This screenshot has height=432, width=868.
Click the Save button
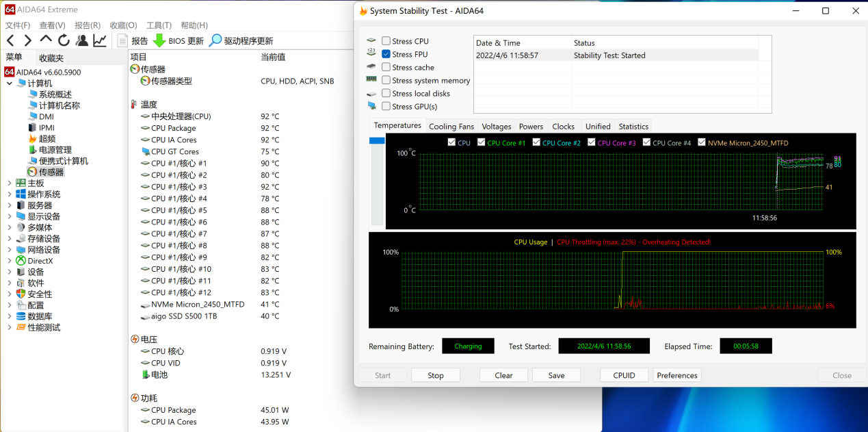click(557, 375)
